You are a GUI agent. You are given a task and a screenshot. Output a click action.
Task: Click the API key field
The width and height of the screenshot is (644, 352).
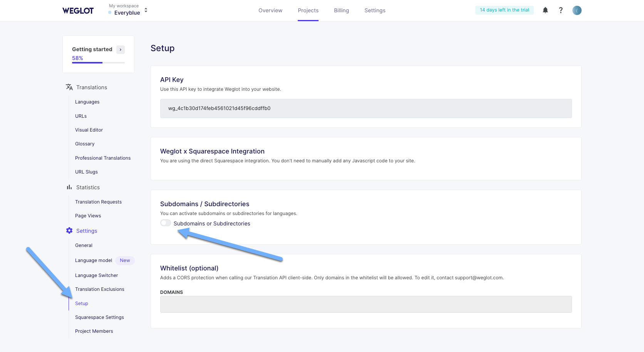366,108
